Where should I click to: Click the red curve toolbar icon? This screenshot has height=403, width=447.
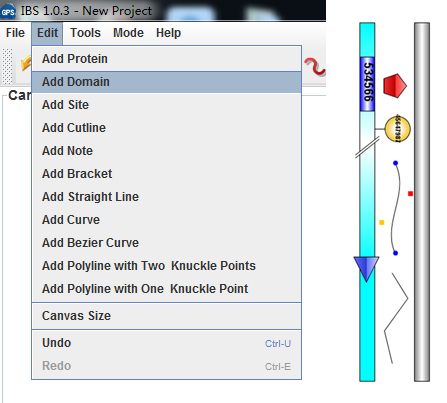coord(314,66)
